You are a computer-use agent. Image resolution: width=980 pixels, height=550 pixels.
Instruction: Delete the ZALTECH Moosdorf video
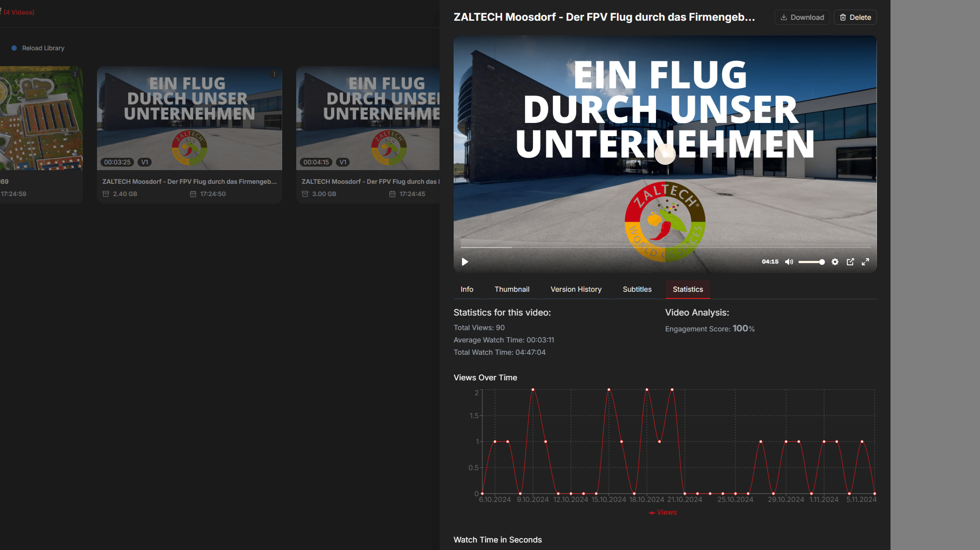point(855,17)
